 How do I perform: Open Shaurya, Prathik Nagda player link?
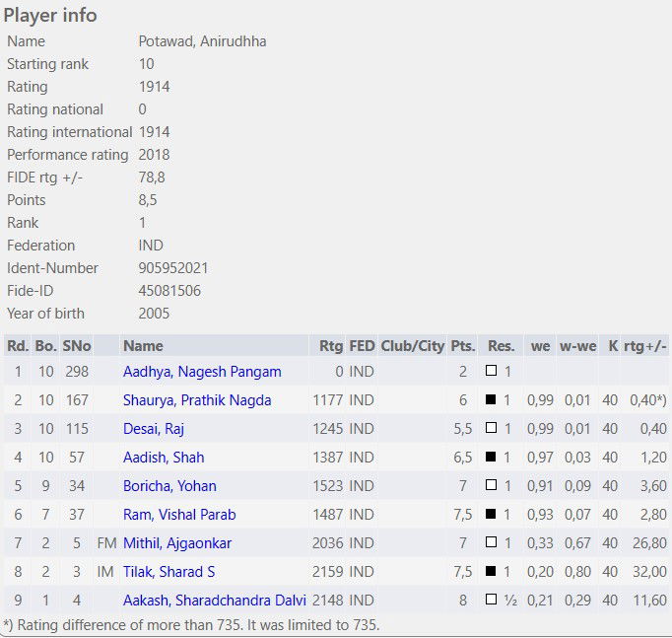[x=197, y=400]
